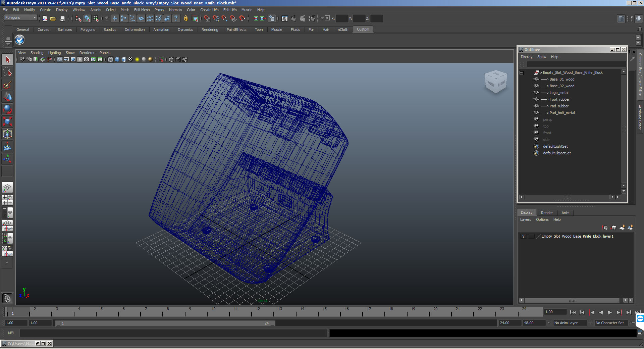The image size is (644, 349).
Task: Switch to the Polygons shelf tab
Action: click(88, 30)
